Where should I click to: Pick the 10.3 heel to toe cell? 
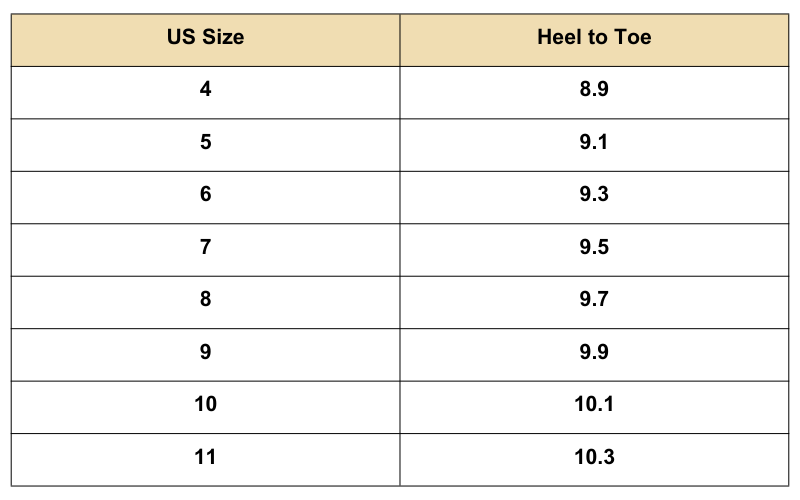point(594,457)
